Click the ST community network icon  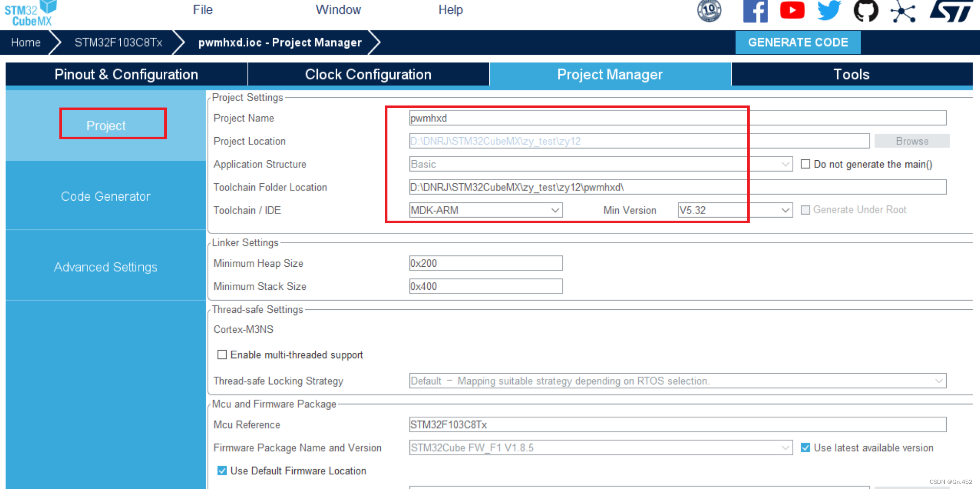(x=903, y=11)
